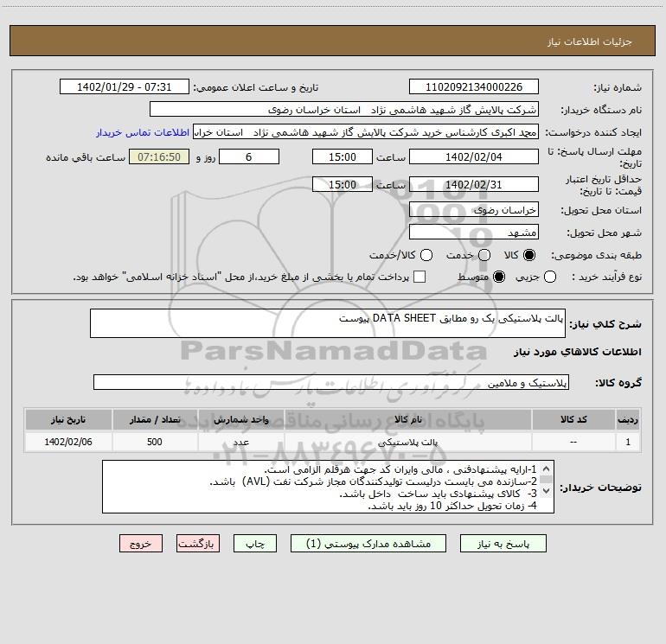Toggle the Islamic treasury bonds payment checkbox

[419, 277]
